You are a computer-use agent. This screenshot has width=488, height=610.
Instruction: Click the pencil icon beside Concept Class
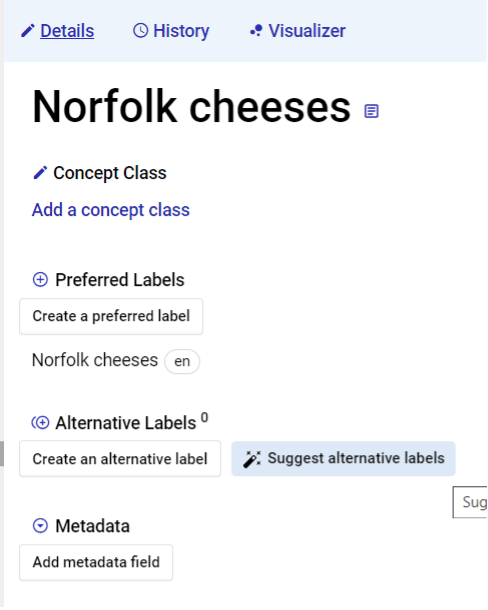(40, 173)
